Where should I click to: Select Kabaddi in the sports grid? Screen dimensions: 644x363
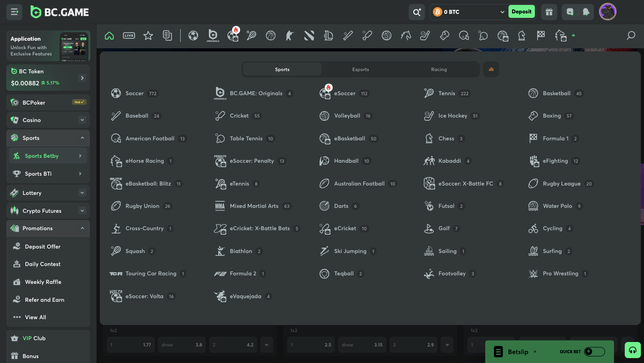click(448, 161)
